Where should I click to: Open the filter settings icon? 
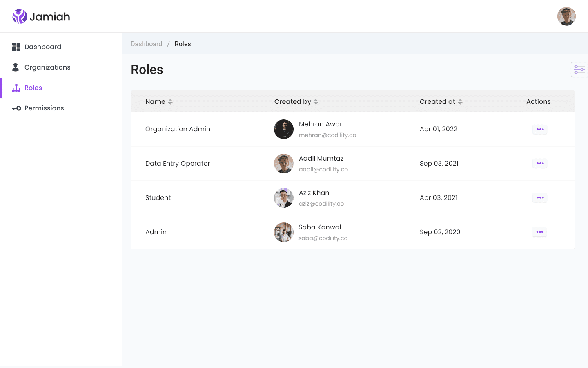[x=579, y=70]
